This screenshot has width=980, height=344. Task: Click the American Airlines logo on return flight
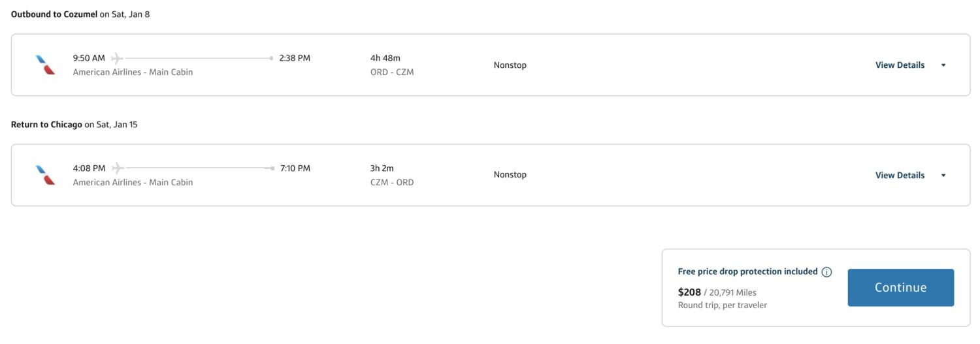pos(45,175)
